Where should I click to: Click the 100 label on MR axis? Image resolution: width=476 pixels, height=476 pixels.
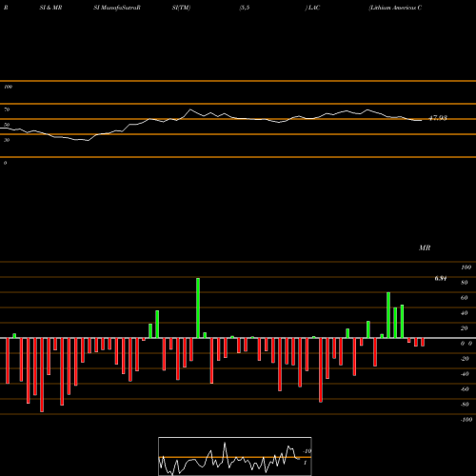tap(466, 268)
